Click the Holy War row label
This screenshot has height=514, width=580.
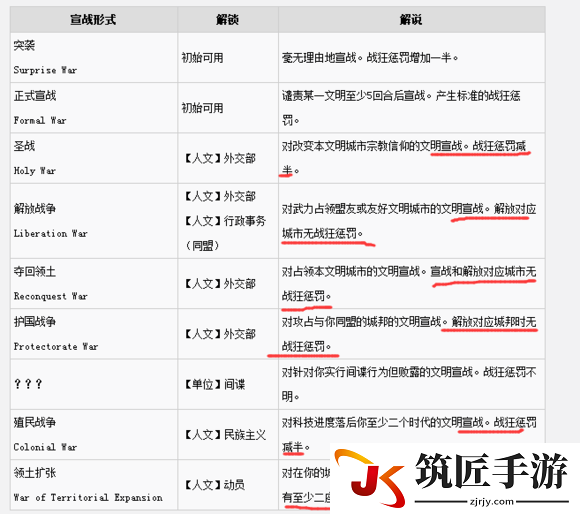click(35, 170)
